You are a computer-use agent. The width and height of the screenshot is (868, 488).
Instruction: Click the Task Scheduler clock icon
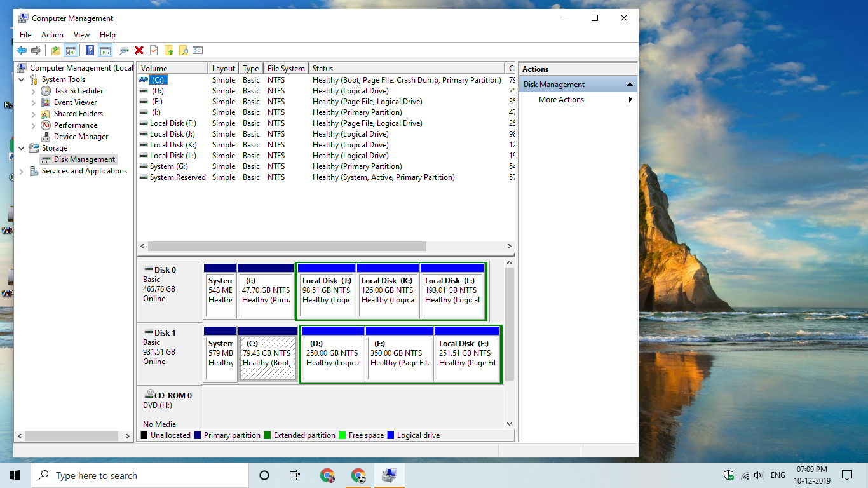coord(46,91)
